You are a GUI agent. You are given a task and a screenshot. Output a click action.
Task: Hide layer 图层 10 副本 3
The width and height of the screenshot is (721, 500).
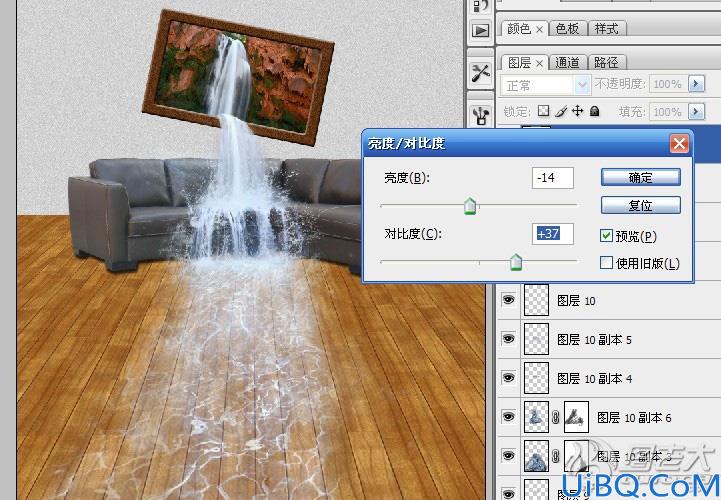508,455
